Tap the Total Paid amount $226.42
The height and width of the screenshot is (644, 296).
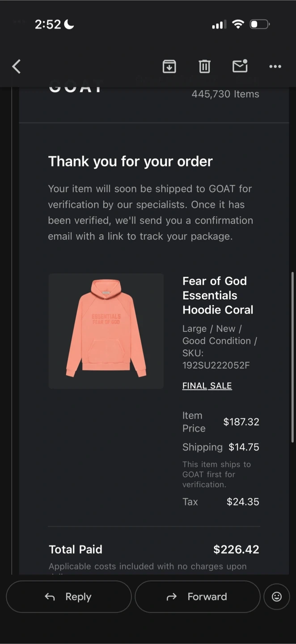(x=236, y=549)
